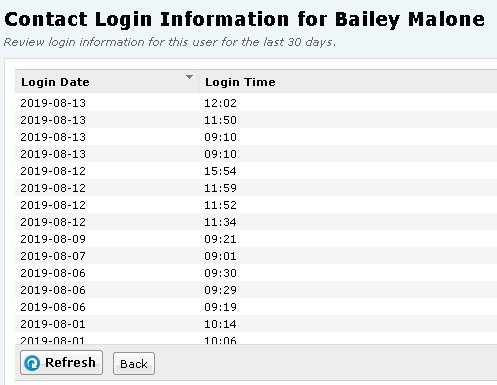This screenshot has width=497, height=385.
Task: Click the Back button
Action: pos(134,364)
